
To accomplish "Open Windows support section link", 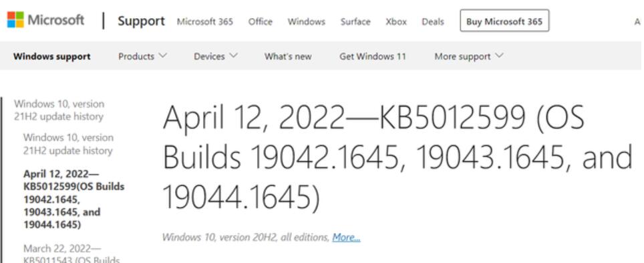I will tap(51, 56).
